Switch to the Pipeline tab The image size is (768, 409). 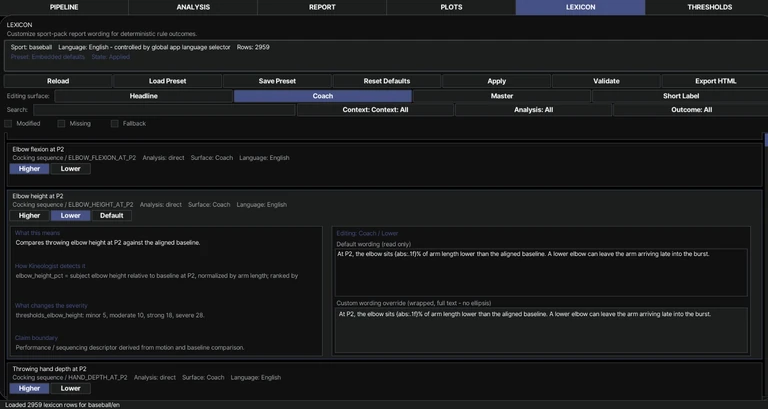(x=64, y=7)
